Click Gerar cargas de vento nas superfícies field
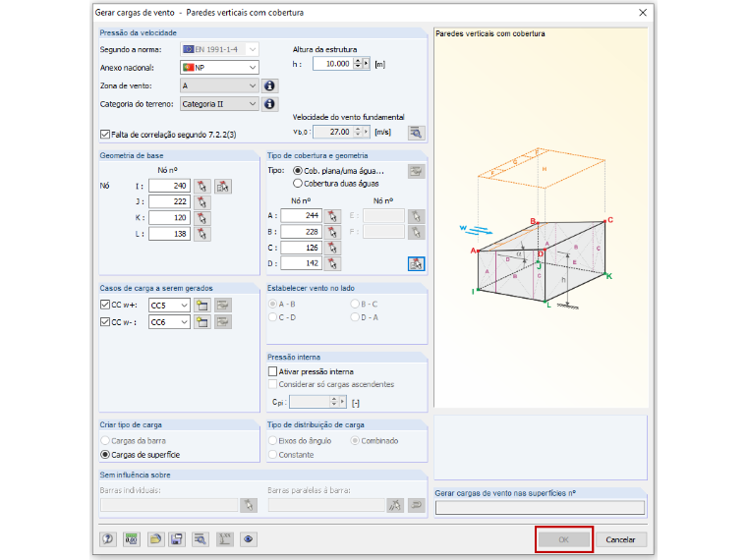 coord(540,508)
